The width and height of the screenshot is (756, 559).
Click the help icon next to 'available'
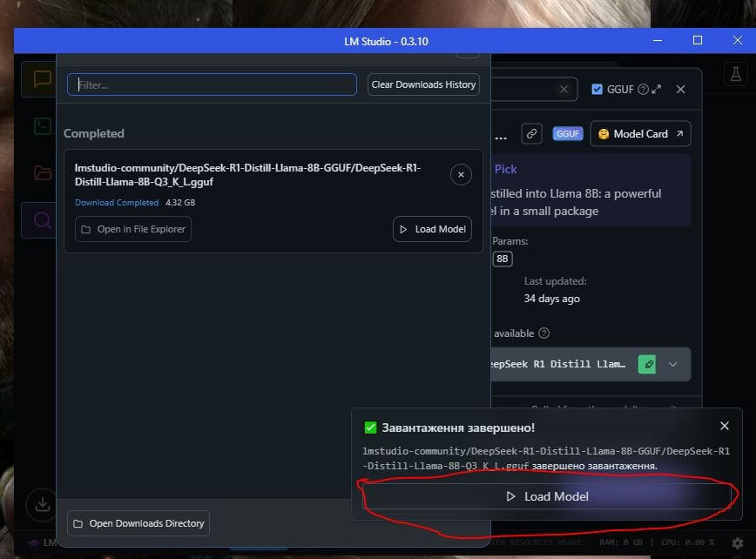click(543, 333)
